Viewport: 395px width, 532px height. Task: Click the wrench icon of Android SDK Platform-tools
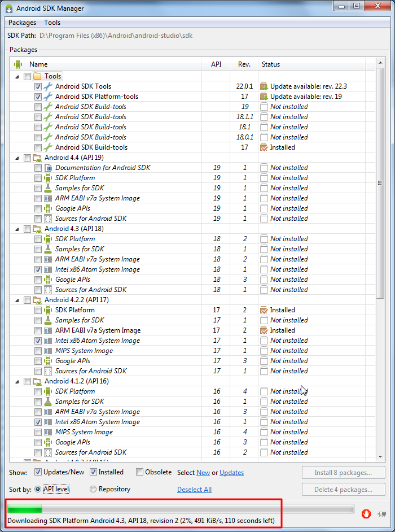(x=48, y=97)
